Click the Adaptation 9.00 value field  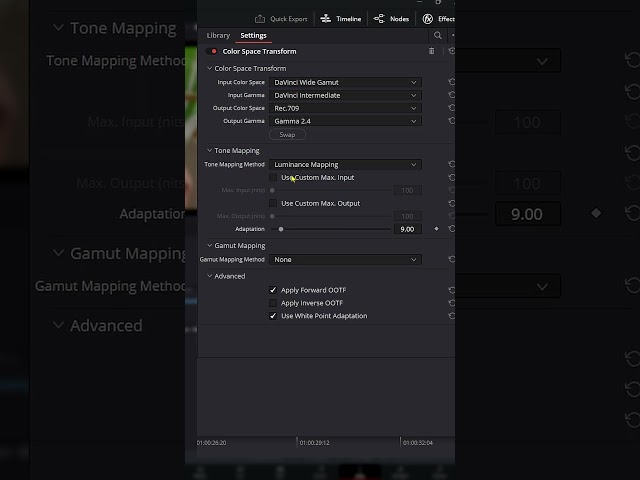(x=407, y=229)
